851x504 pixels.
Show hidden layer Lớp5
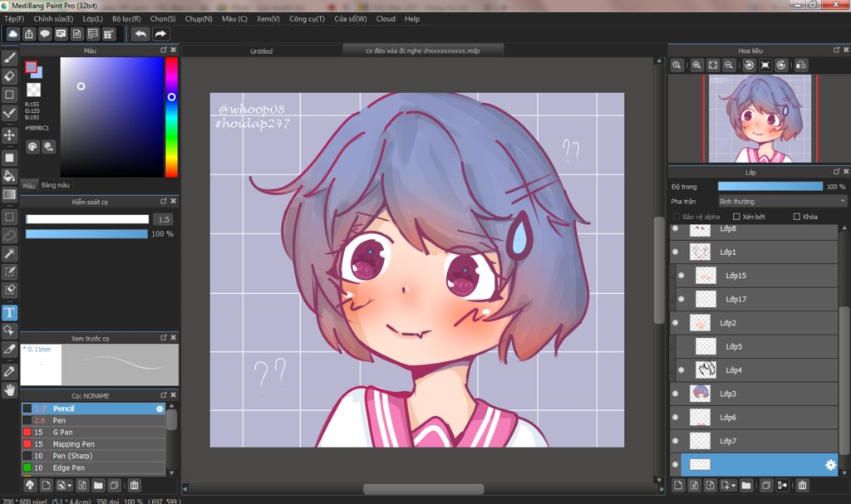point(681,346)
